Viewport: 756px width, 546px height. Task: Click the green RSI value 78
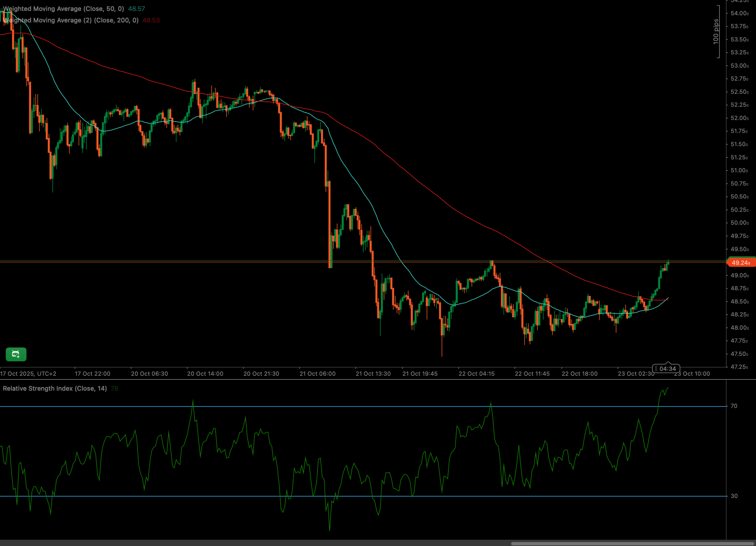point(114,388)
